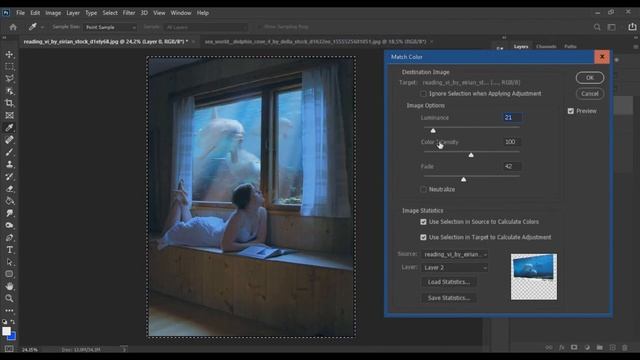Screen dimensions: 640x360
Task: Switch to the Paths panel tab
Action: (570, 47)
